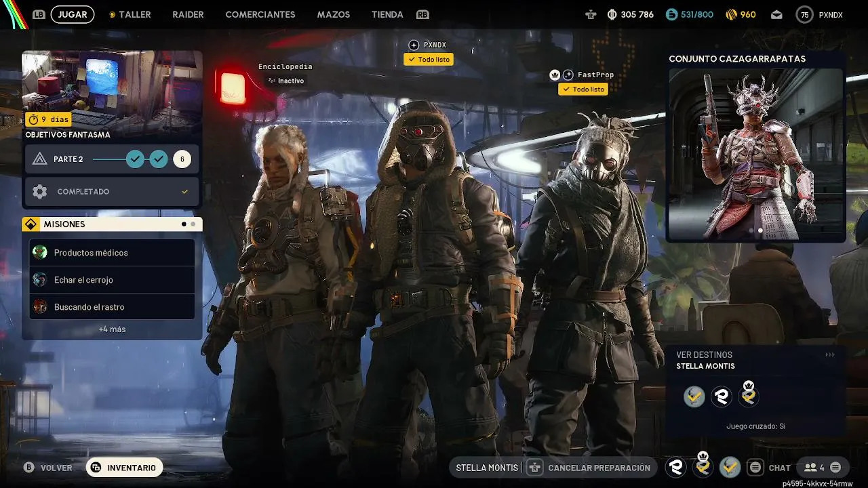
Task: Click the PARTE 2 triangle icon
Action: (x=40, y=159)
